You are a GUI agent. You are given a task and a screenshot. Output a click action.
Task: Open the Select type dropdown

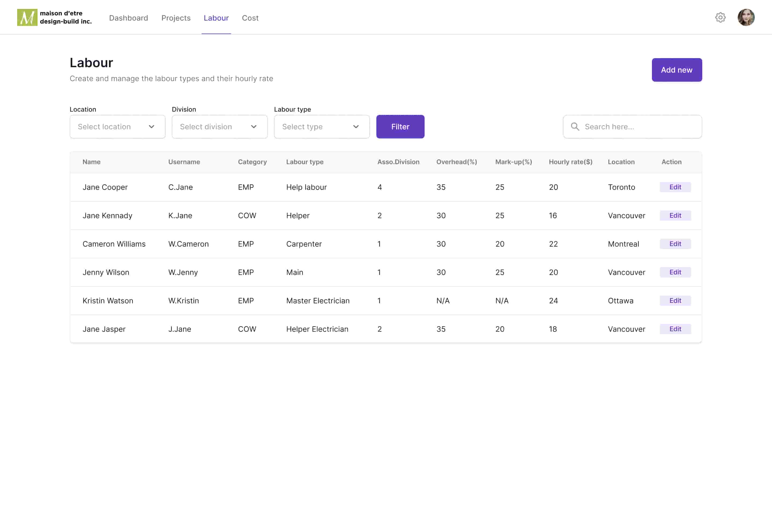point(322,127)
